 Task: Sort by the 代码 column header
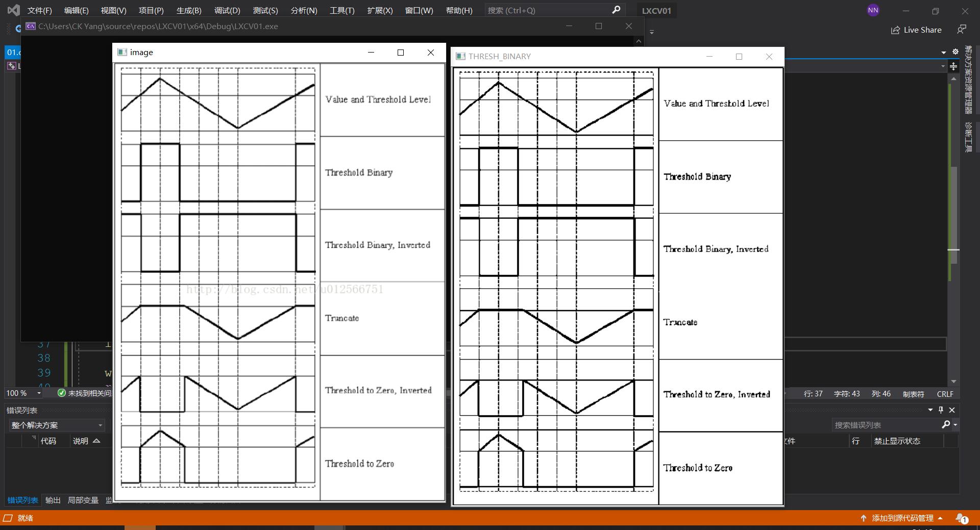pos(48,441)
